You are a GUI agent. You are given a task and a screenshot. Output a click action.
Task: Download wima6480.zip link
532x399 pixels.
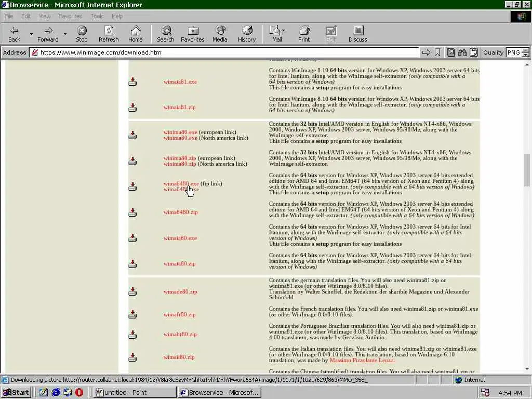[180, 212]
